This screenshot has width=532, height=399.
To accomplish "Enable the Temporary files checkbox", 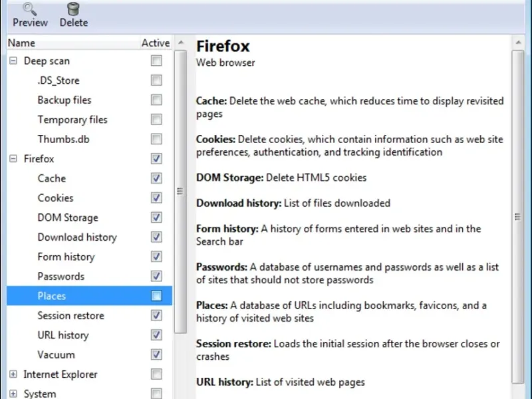I will (156, 120).
